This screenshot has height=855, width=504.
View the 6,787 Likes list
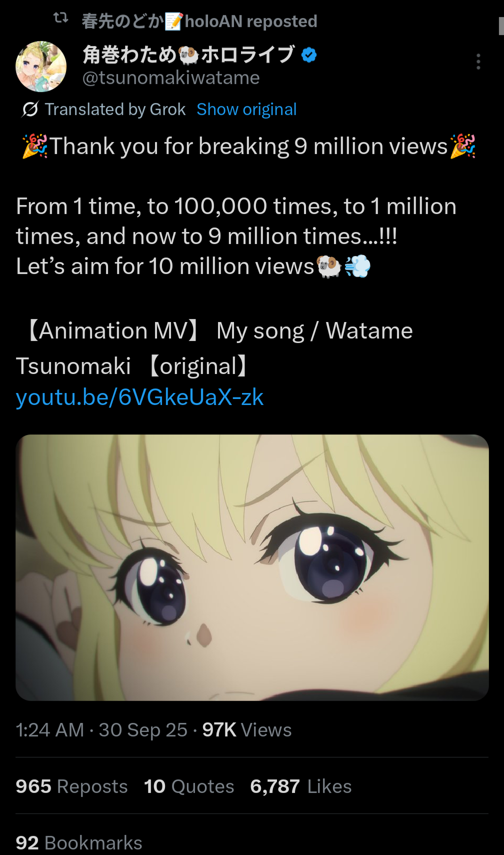(x=301, y=786)
